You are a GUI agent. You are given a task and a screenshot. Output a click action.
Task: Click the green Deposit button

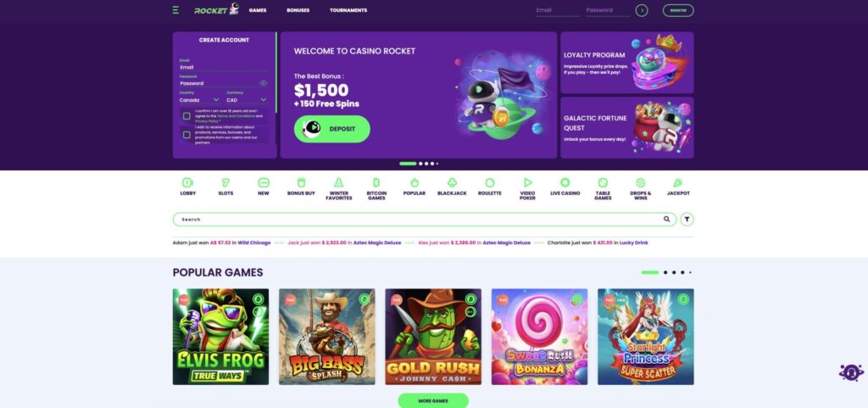[x=332, y=129]
